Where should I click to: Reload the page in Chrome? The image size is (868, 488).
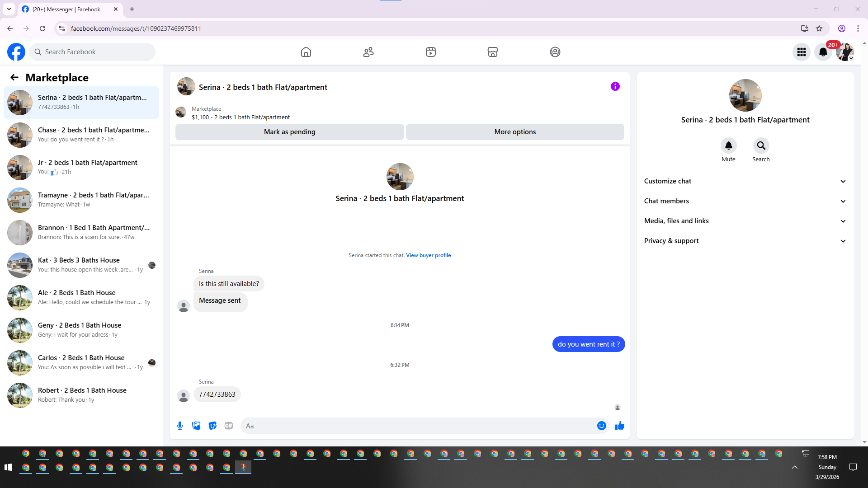coord(42,28)
